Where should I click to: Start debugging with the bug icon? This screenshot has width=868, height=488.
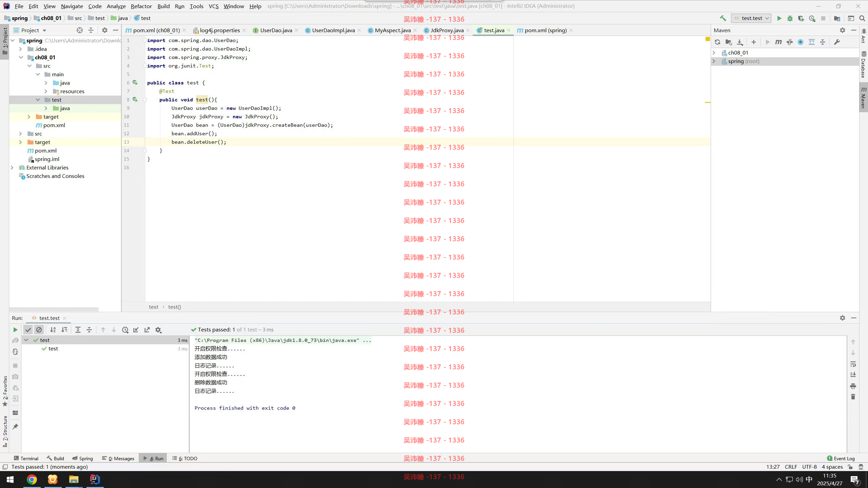[790, 18]
